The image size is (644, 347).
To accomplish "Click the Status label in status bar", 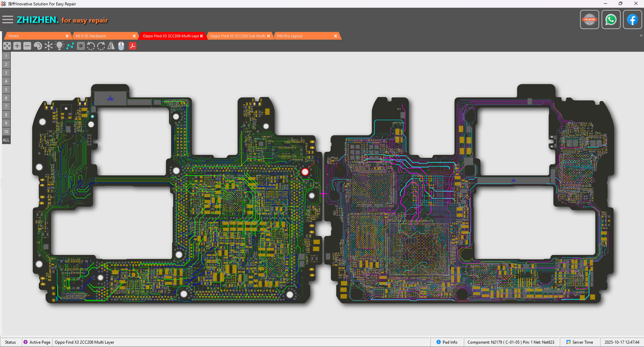I will pyautogui.click(x=10, y=342).
